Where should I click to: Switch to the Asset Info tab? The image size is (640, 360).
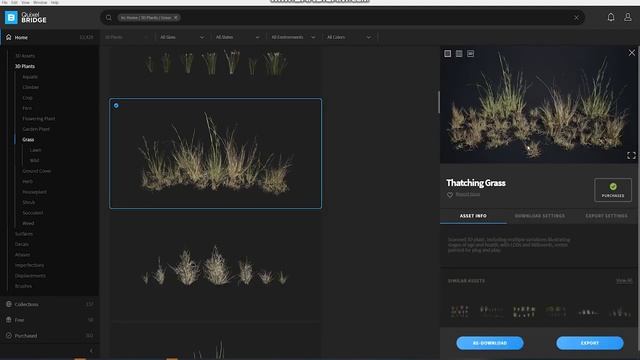[x=473, y=216]
